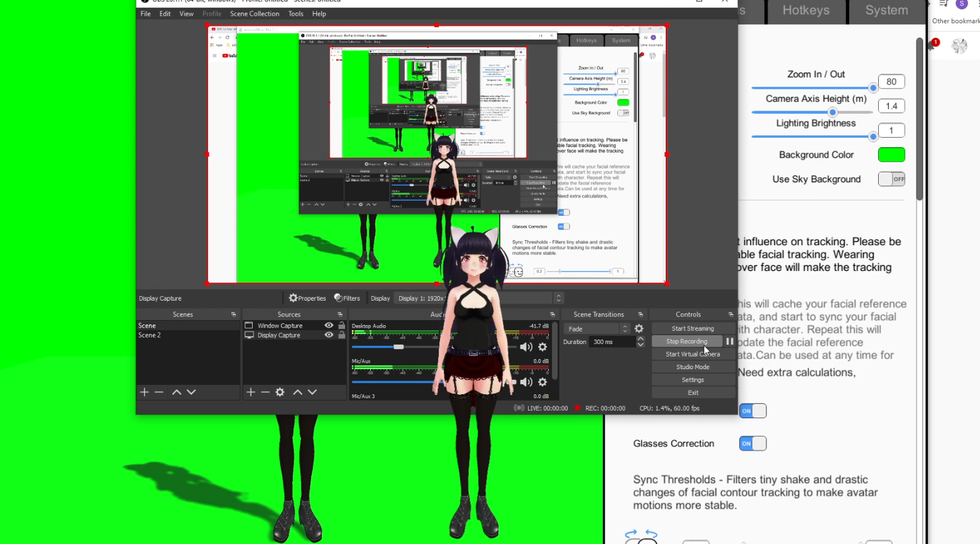Turn on Use Sky Background switch
This screenshot has height=544, width=980.
tap(891, 179)
